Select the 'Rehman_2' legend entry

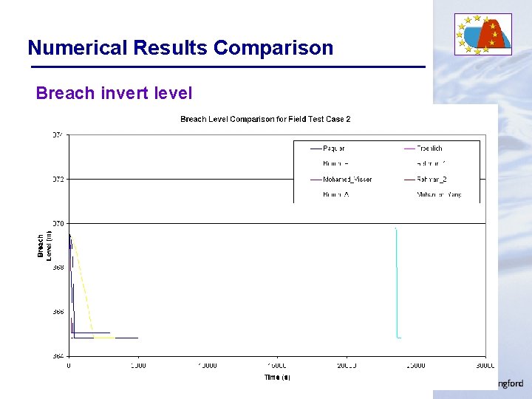(426, 179)
